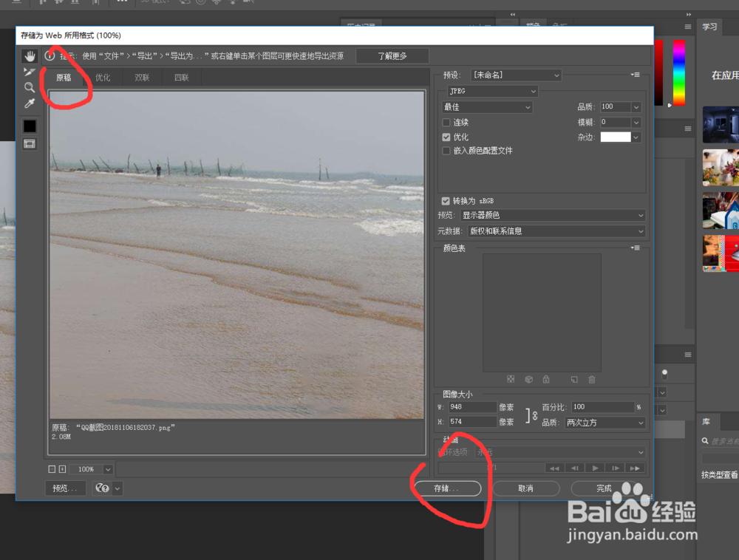
Task: Click the 了解更多 (Learn More) button
Action: click(x=392, y=55)
